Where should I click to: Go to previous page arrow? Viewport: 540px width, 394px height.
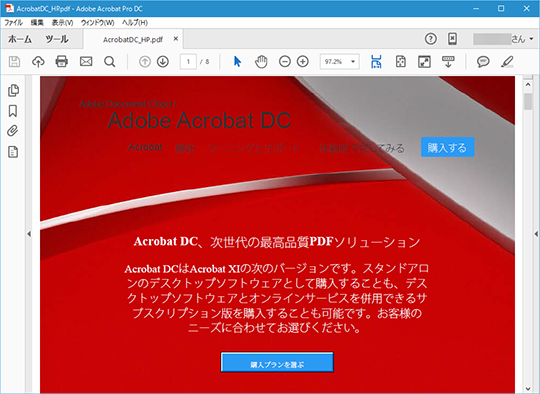click(145, 62)
